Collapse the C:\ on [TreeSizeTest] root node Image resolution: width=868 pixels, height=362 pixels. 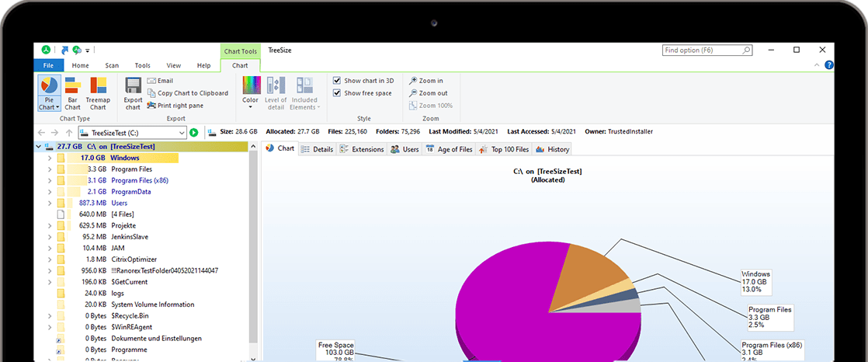[38, 147]
